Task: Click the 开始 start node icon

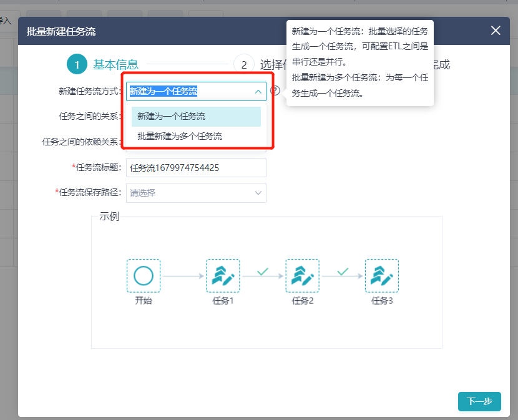Action: (x=144, y=276)
